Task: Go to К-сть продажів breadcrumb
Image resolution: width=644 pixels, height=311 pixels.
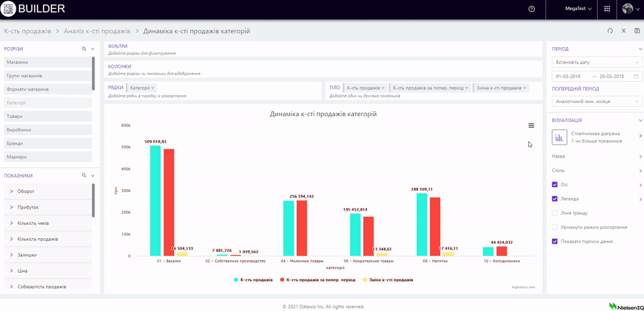Action: [27, 31]
